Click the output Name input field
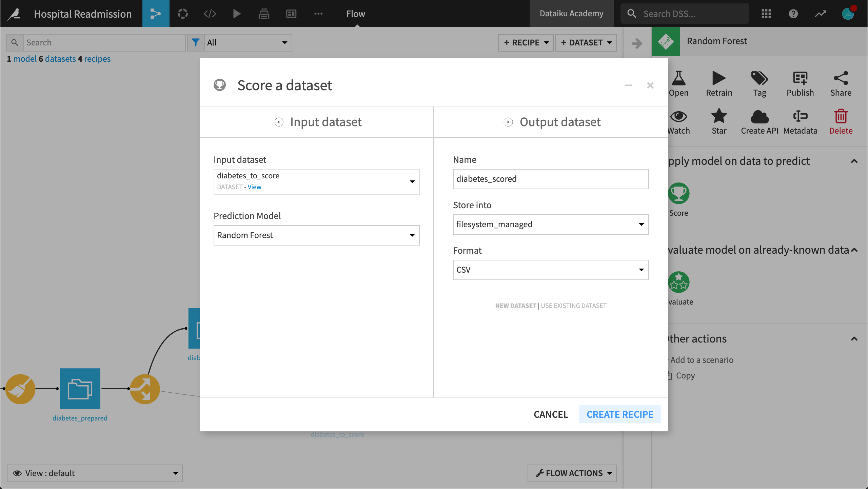Image resolution: width=868 pixels, height=489 pixels. [551, 179]
